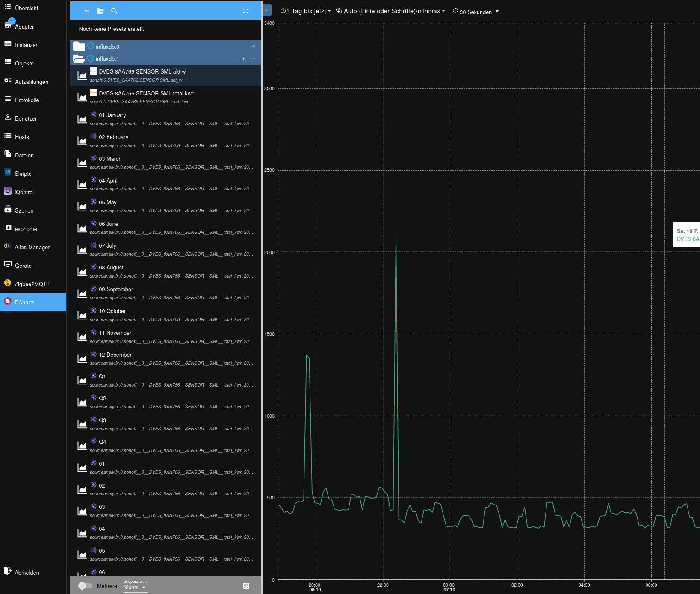Go to Zigbee2MQTT in the sidebar
700x594 pixels.
coord(32,284)
